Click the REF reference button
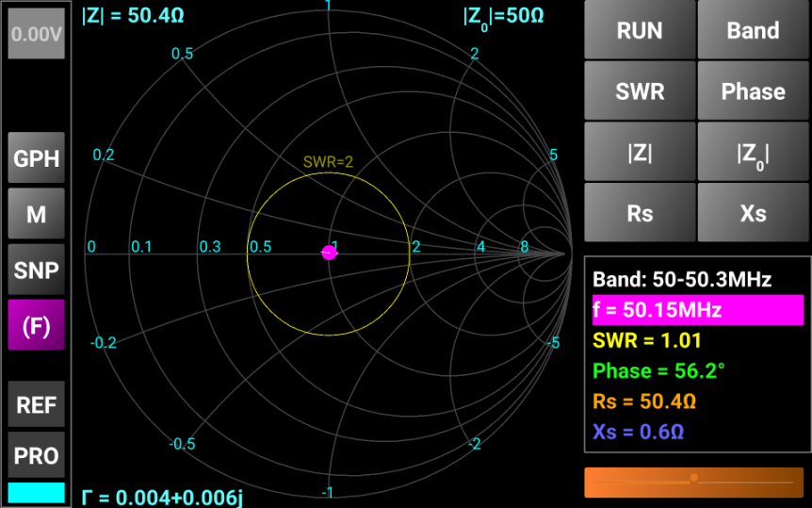 (x=37, y=405)
